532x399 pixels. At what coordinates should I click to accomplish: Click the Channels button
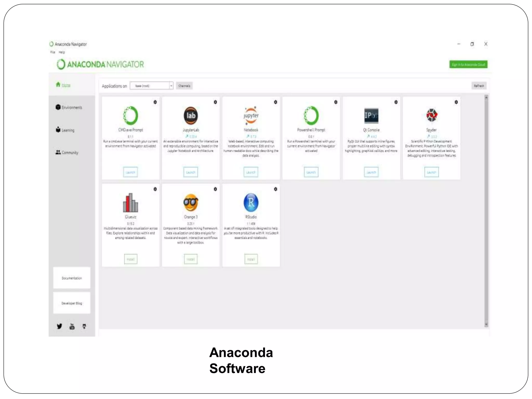coord(184,86)
